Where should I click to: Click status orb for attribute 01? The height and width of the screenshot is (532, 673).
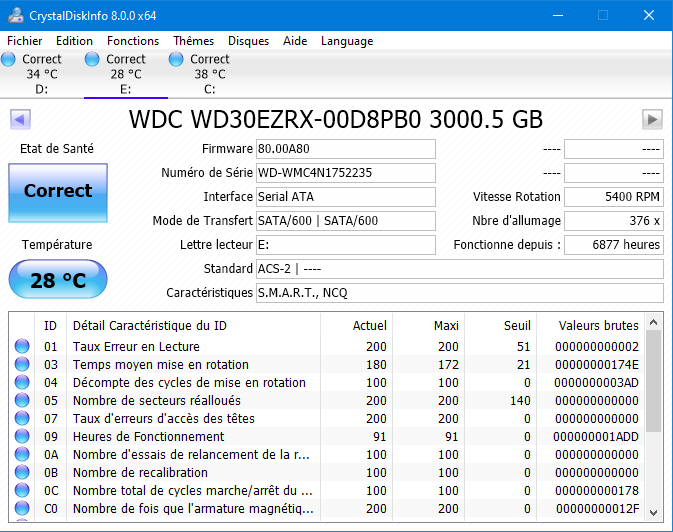point(22,346)
